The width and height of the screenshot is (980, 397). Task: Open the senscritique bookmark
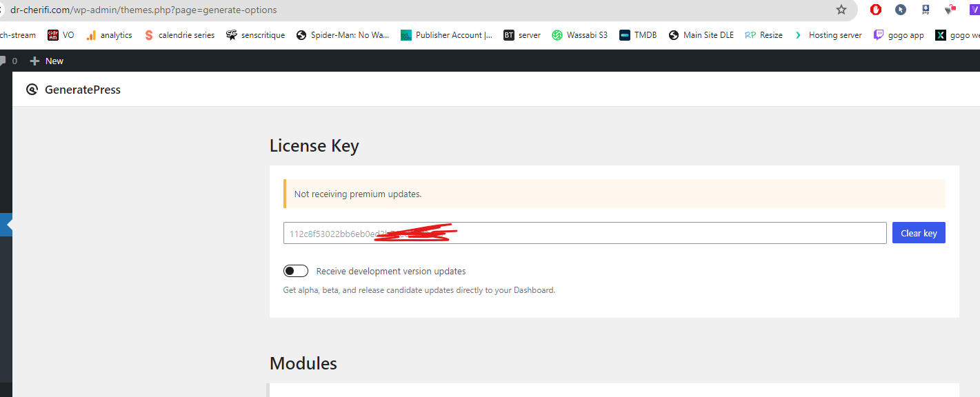255,35
